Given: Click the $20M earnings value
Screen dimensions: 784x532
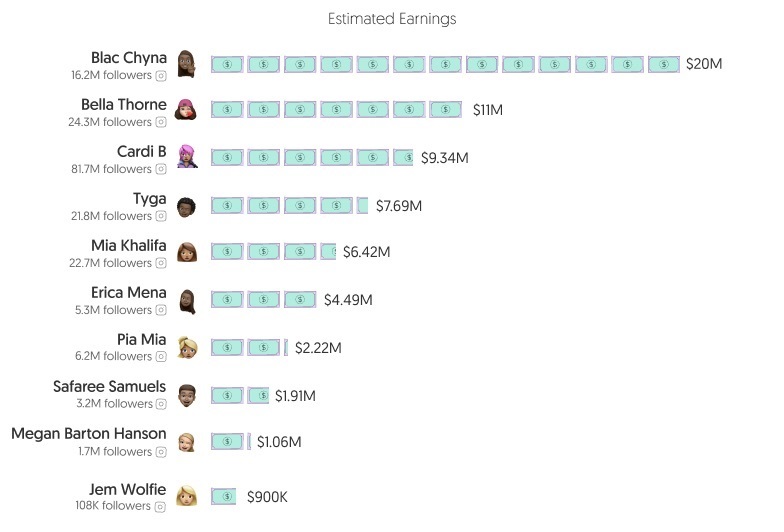Looking at the screenshot, I should pyautogui.click(x=704, y=64).
